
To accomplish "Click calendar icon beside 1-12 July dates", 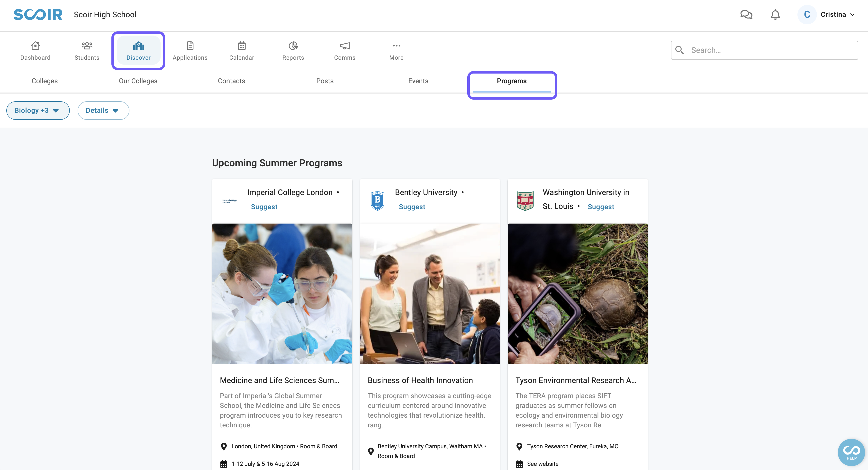I will (x=223, y=464).
